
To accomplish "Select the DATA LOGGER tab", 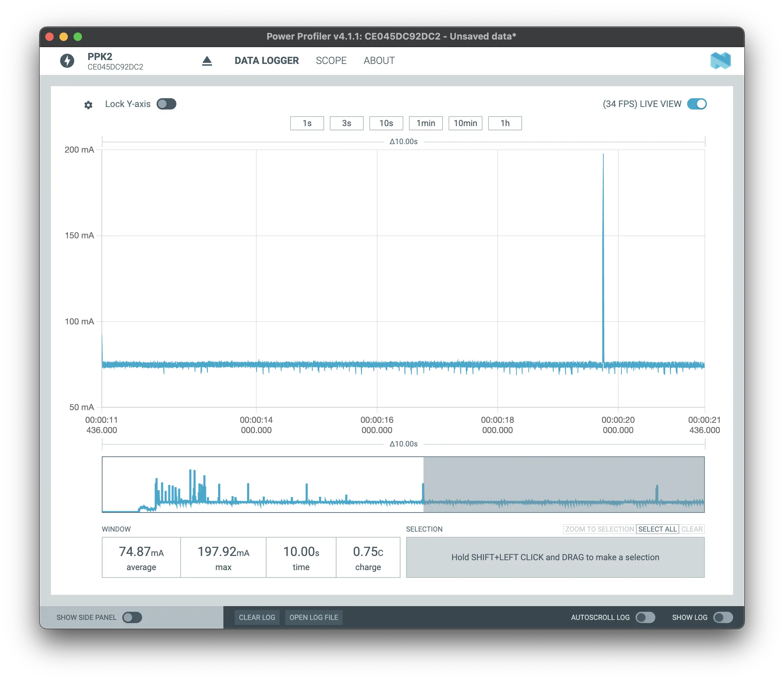I will (x=267, y=61).
